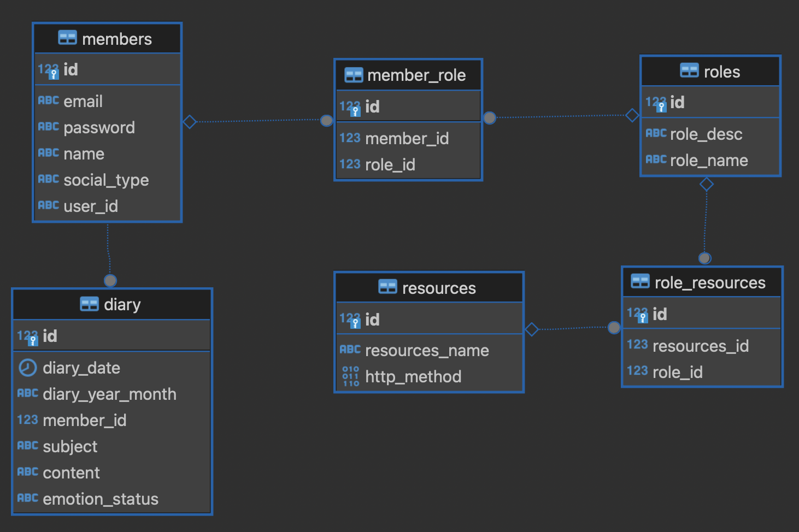Click the role_resources table title
This screenshot has width=799, height=532.
[x=710, y=282]
